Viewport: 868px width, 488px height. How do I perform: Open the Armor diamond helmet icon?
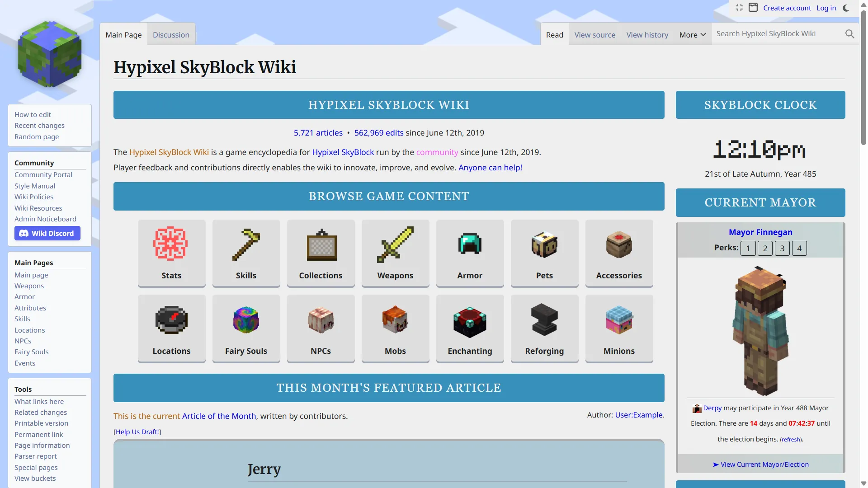coord(470,244)
